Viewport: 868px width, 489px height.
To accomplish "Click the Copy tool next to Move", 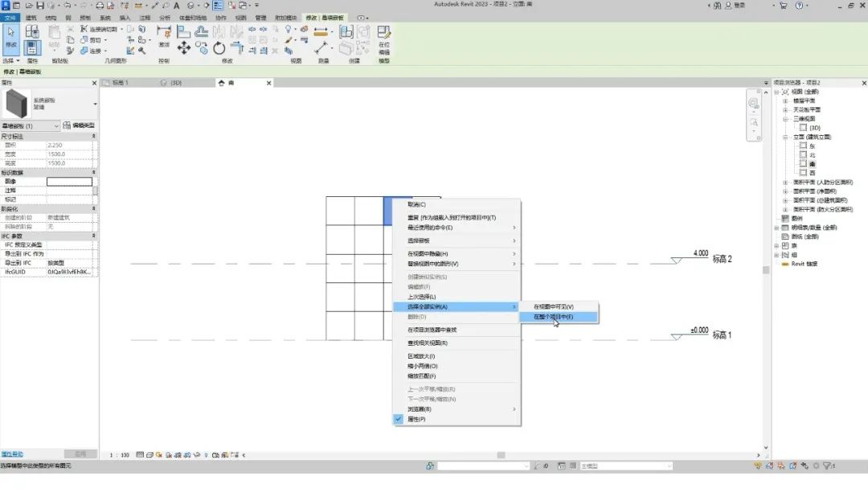I will click(202, 48).
